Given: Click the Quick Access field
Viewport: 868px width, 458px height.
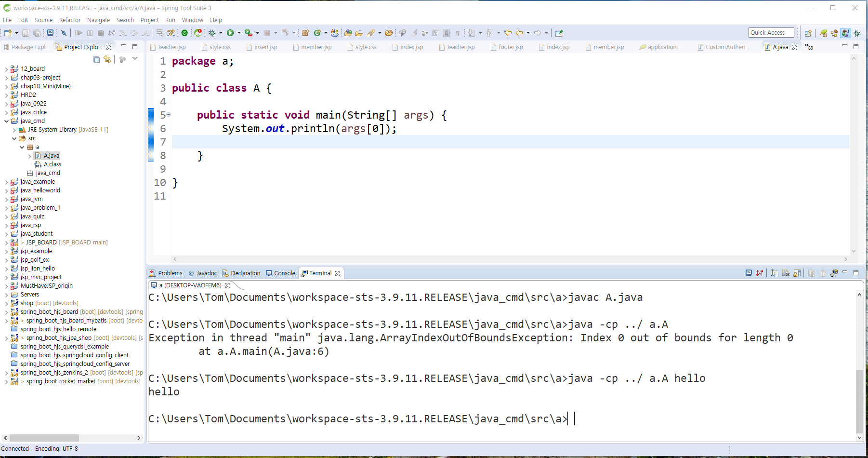Looking at the screenshot, I should [x=771, y=32].
